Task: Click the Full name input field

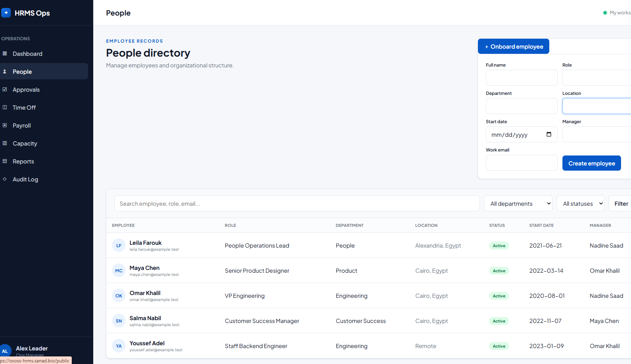Action: click(x=521, y=78)
